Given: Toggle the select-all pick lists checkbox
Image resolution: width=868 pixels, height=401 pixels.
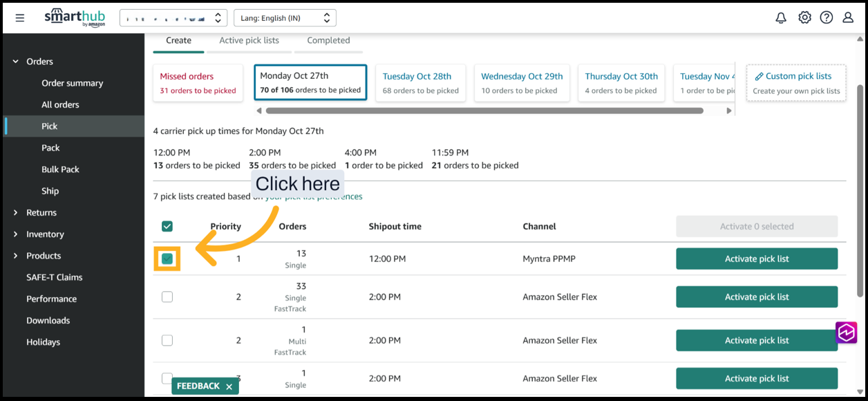Looking at the screenshot, I should pyautogui.click(x=167, y=226).
